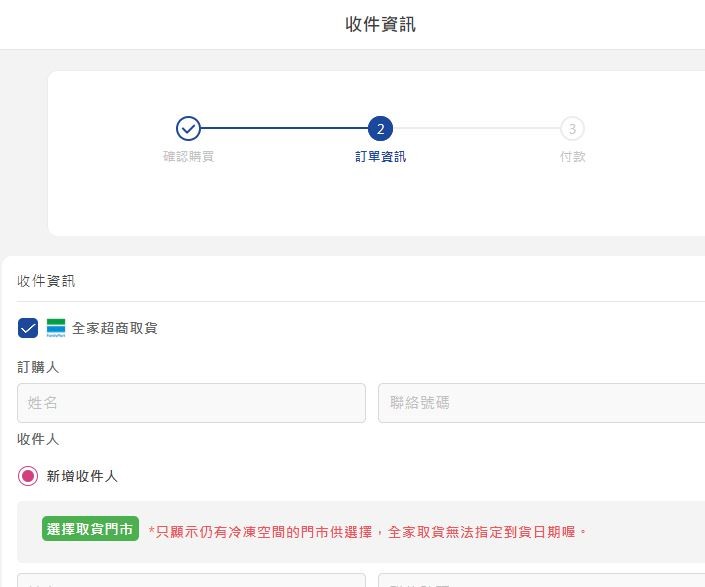Click the progress line between steps 2 and 3
Viewport: 705px width, 587px height.
pyautogui.click(x=477, y=128)
